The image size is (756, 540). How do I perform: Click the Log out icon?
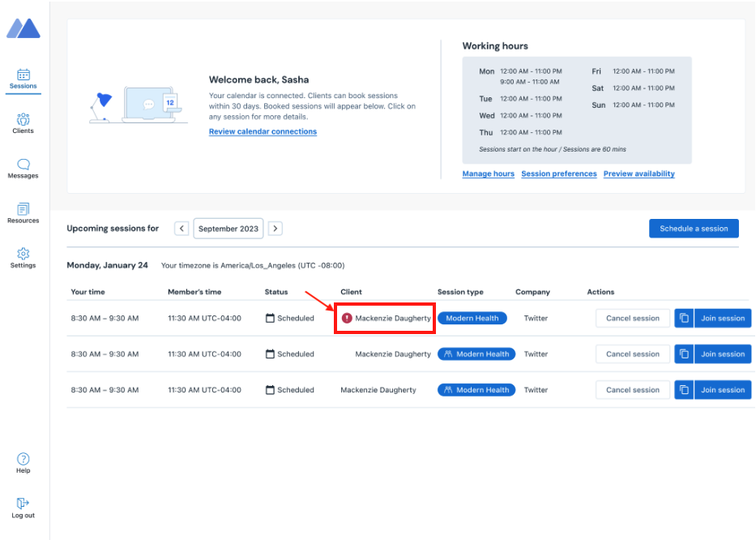coord(23,507)
